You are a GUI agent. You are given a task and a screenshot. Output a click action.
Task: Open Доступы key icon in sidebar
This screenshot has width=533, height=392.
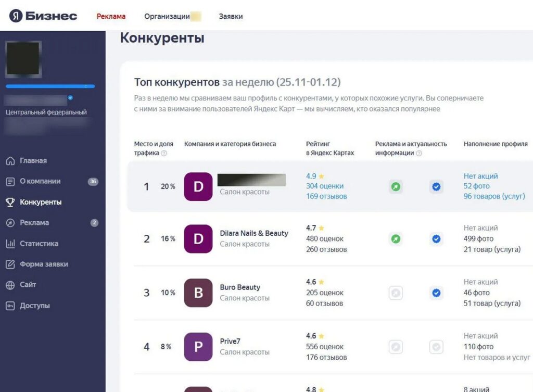point(10,306)
